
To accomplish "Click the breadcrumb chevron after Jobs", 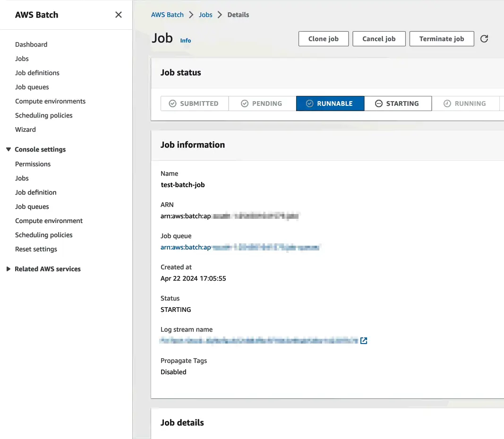I will click(220, 15).
